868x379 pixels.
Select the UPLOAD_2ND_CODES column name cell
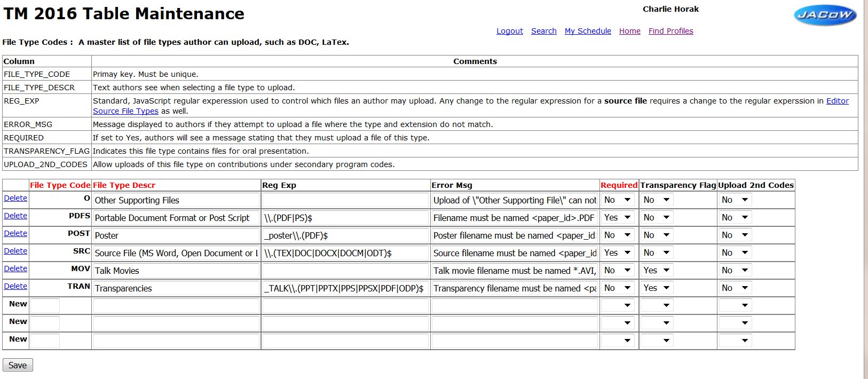(x=47, y=164)
